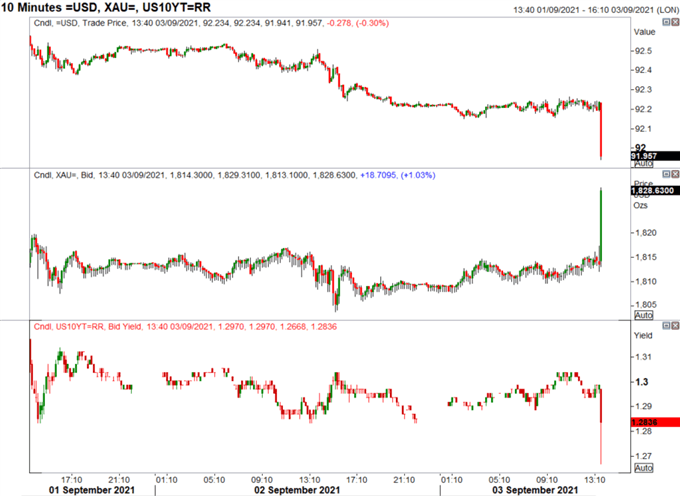This screenshot has width=680, height=496.
Task: Click the final tall green XAU= candle
Action: (x=601, y=225)
